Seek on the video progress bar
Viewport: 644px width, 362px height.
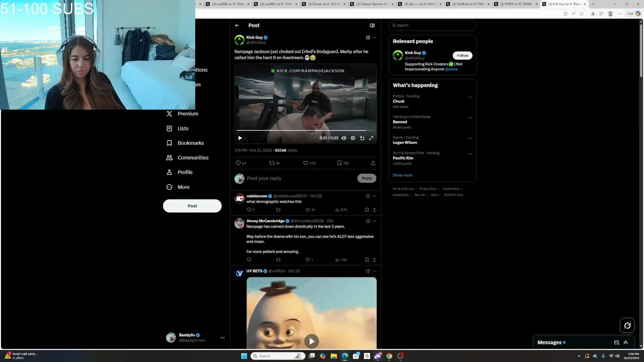tap(305, 130)
